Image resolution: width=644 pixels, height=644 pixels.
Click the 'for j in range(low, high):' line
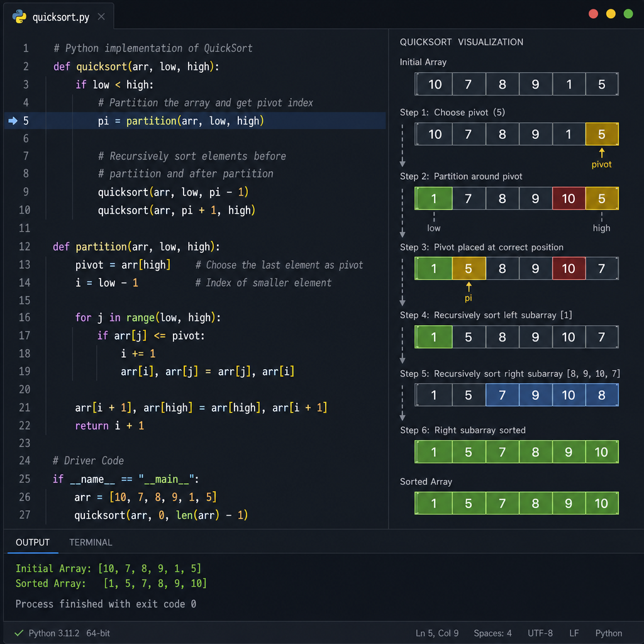[148, 318]
